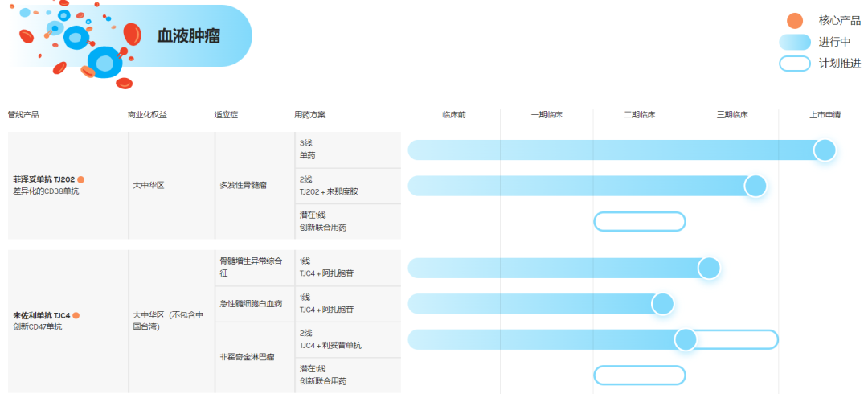Click orange core-product dot beside TJ202
The image size is (868, 394).
coord(81,179)
